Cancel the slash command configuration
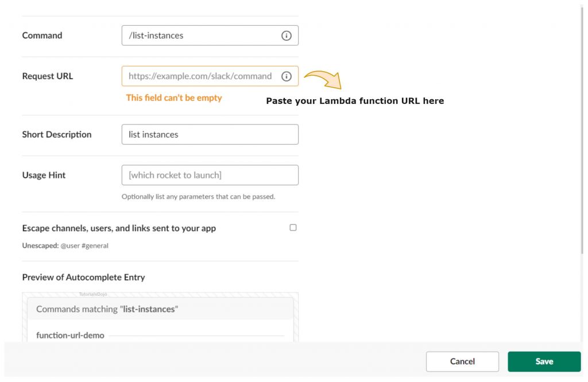588x382 pixels. (x=462, y=361)
